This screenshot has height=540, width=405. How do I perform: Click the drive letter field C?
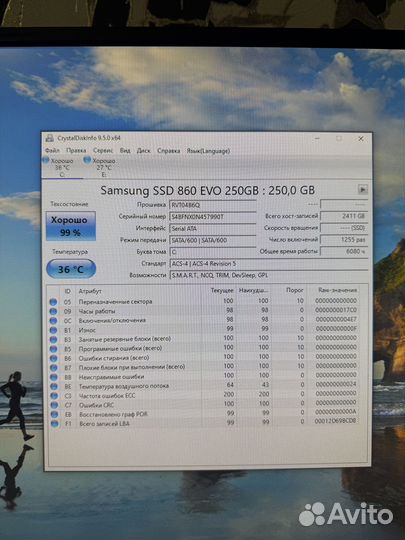[x=212, y=252]
